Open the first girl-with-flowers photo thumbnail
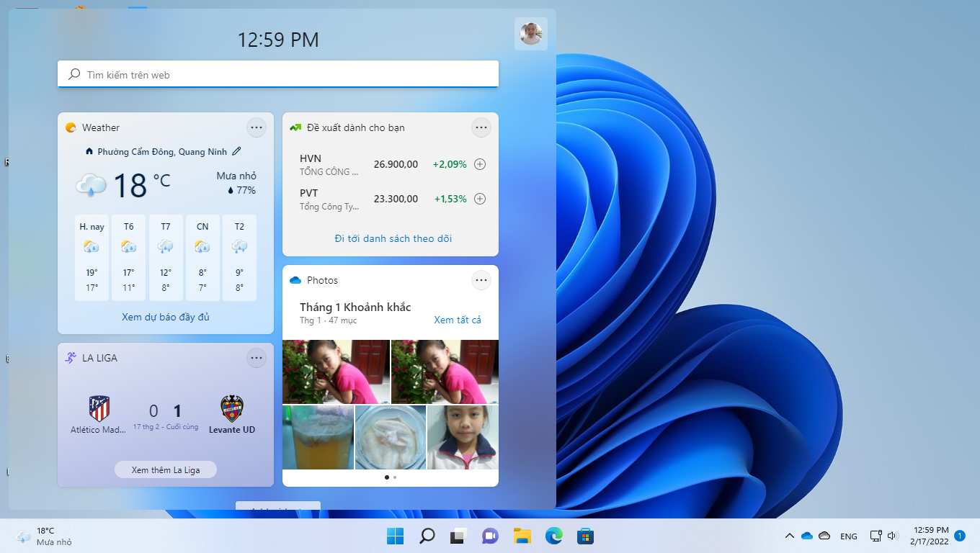 click(x=336, y=372)
